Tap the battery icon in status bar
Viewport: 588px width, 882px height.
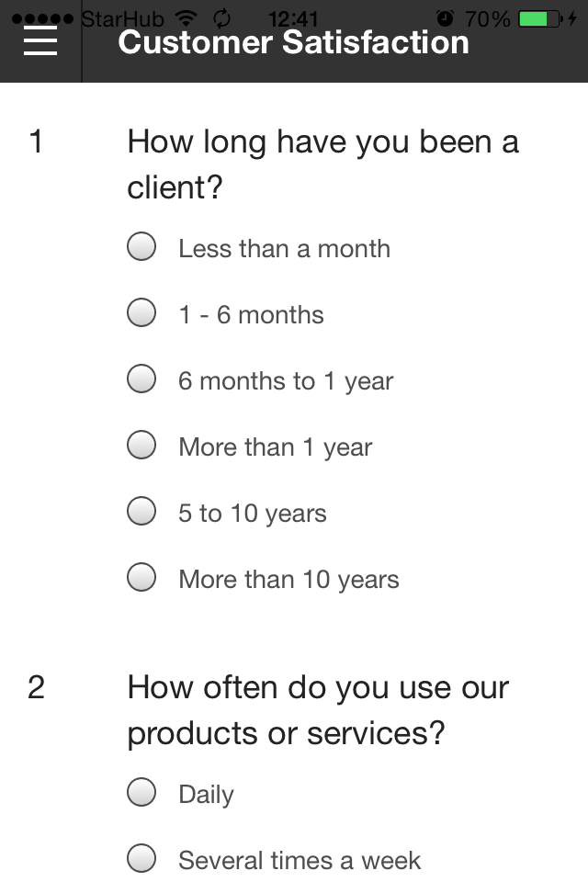(x=540, y=19)
